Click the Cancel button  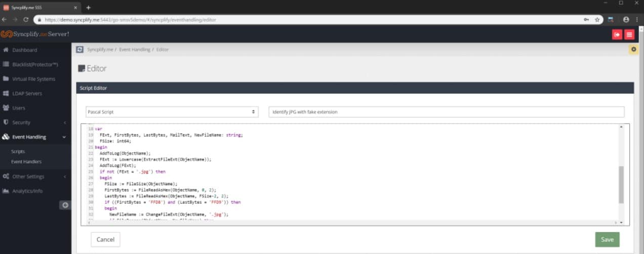[x=105, y=239]
